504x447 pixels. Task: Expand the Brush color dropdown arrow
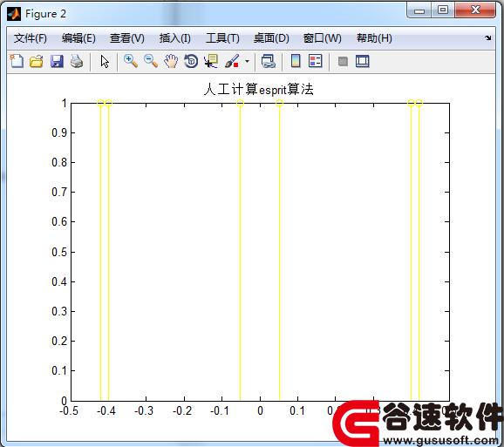pos(247,61)
